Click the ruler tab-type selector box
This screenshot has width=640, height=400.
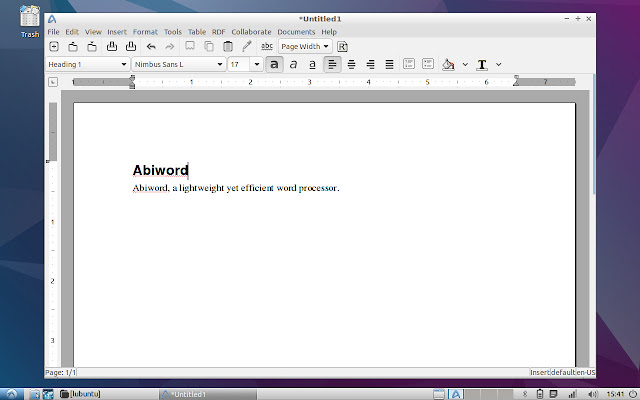point(53,82)
